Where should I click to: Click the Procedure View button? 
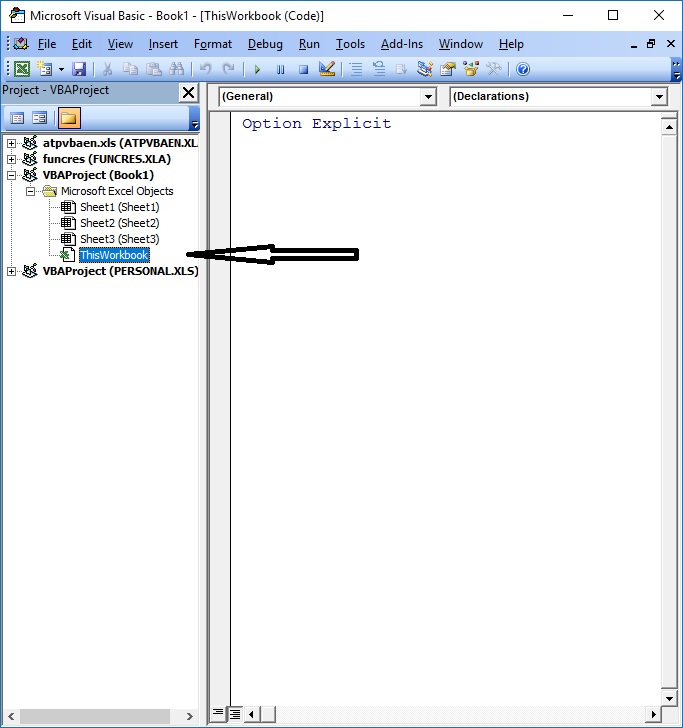(x=218, y=713)
